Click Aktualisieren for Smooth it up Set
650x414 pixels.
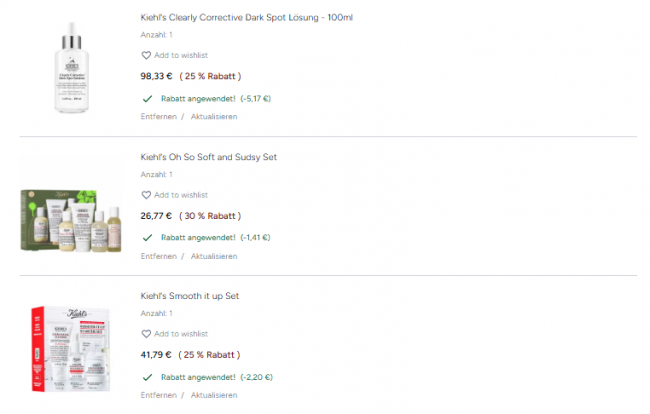(x=214, y=396)
